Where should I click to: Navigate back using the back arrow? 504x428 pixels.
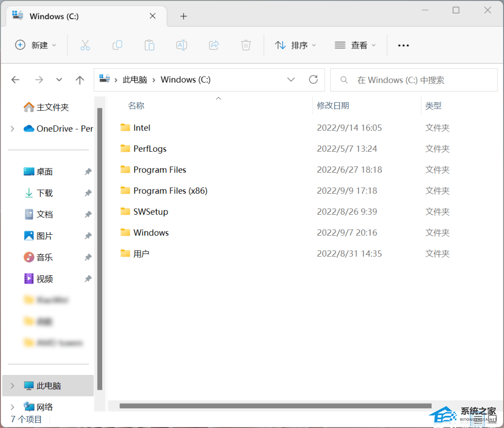(15, 79)
